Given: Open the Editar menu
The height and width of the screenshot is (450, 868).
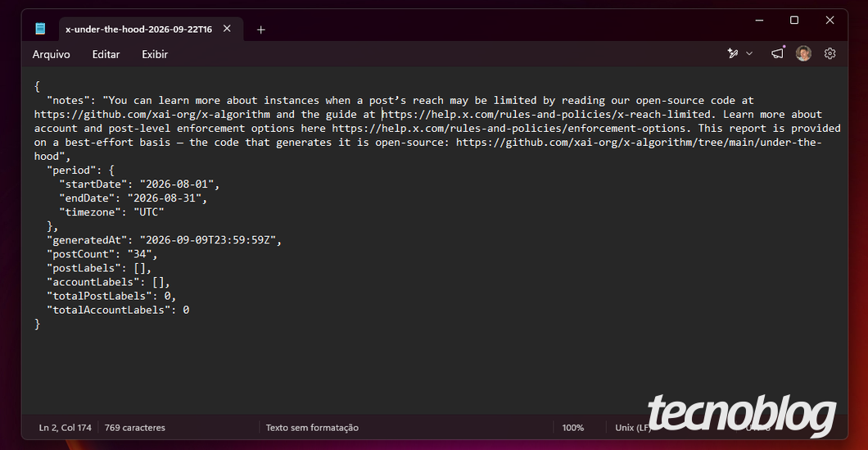Looking at the screenshot, I should (x=106, y=54).
